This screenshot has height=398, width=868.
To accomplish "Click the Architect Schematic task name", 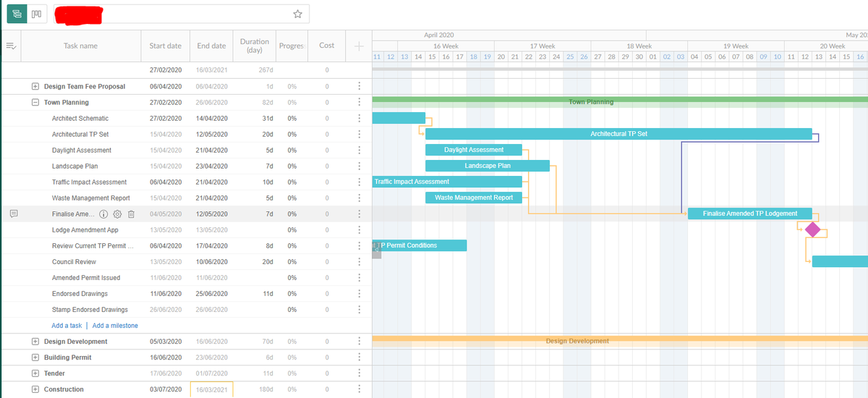I will [x=80, y=118].
